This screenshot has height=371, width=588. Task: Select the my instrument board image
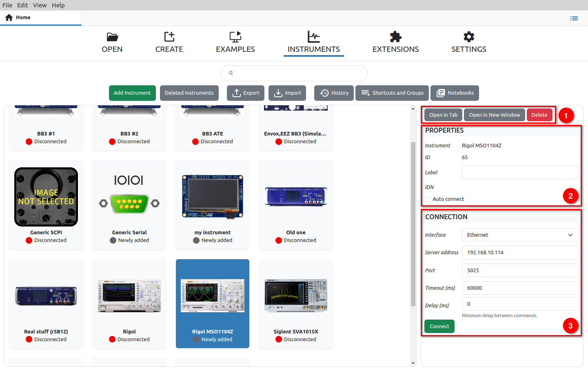tap(213, 197)
